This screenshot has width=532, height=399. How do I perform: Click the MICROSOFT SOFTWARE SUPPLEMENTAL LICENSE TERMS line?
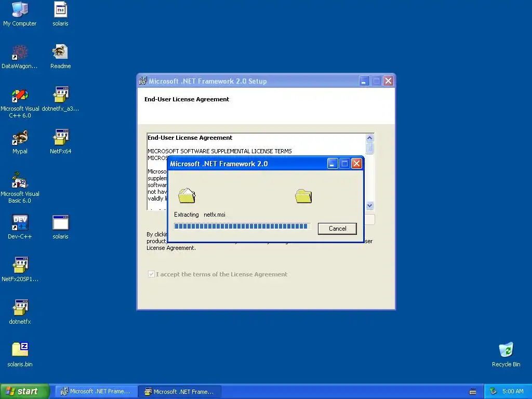pos(220,151)
